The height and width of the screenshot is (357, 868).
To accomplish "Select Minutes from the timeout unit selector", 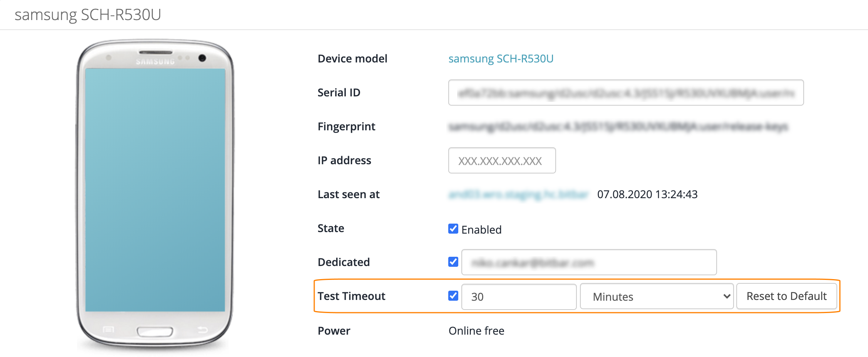I will coord(656,296).
